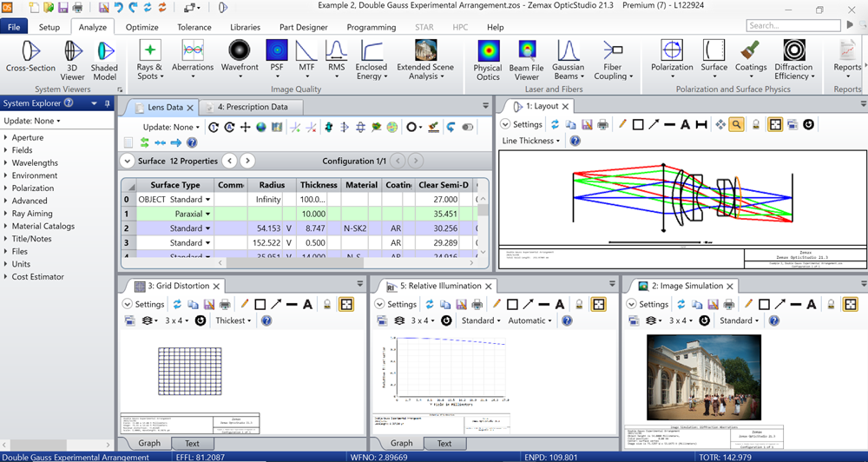Toggle the highlighted frame button in Image Simulation toolbar
The width and height of the screenshot is (868, 462).
pos(851,304)
